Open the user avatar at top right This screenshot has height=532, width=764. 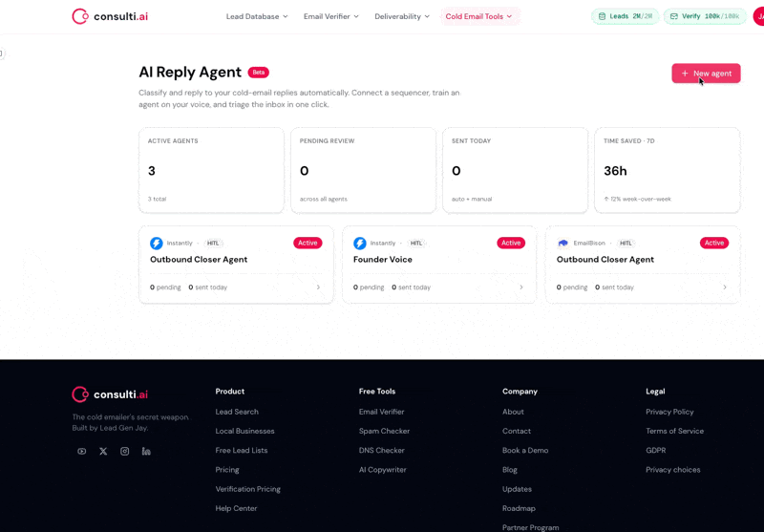[759, 16]
